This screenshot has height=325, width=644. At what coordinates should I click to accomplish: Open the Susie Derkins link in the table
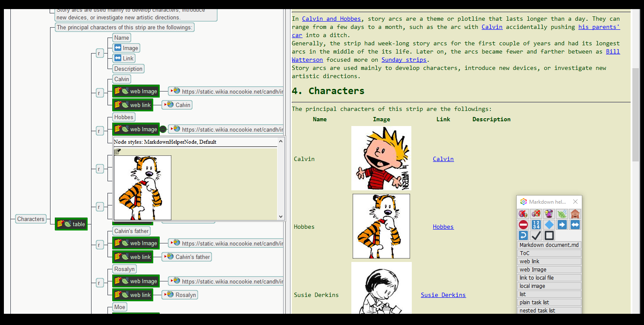pos(443,295)
